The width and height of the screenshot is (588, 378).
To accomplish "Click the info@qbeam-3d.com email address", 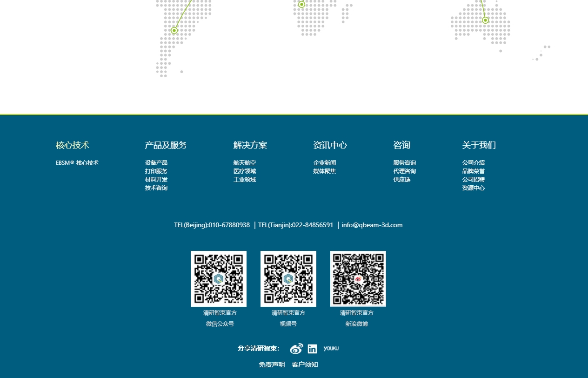I will [372, 225].
